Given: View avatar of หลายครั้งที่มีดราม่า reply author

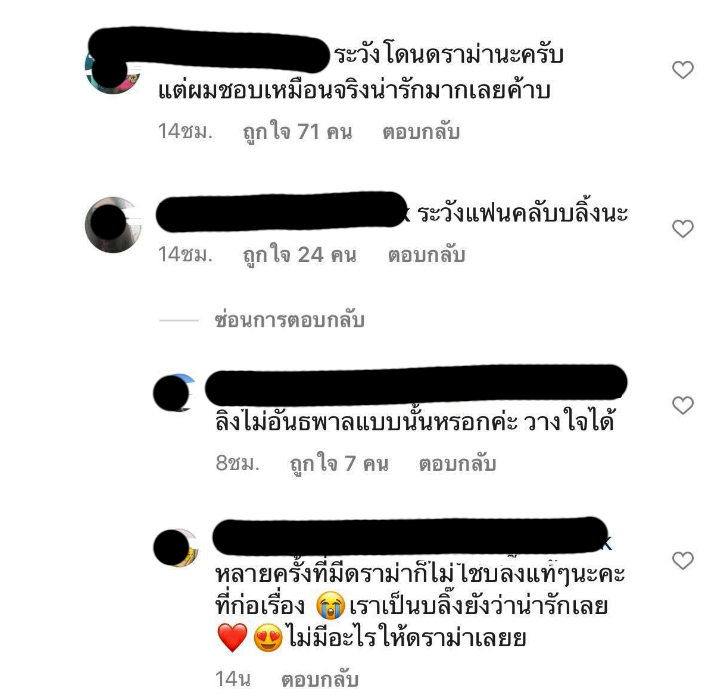Looking at the screenshot, I should [175, 548].
